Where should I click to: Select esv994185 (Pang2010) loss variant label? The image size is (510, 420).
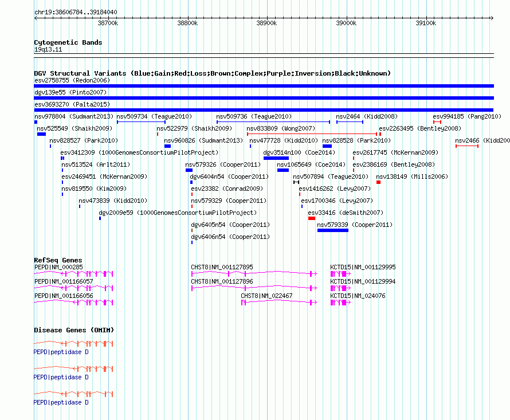(x=467, y=116)
